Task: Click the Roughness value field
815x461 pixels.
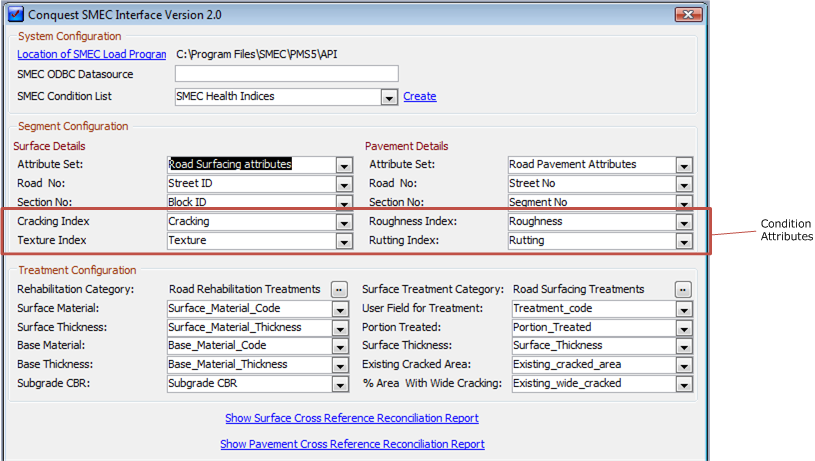Action: (592, 221)
